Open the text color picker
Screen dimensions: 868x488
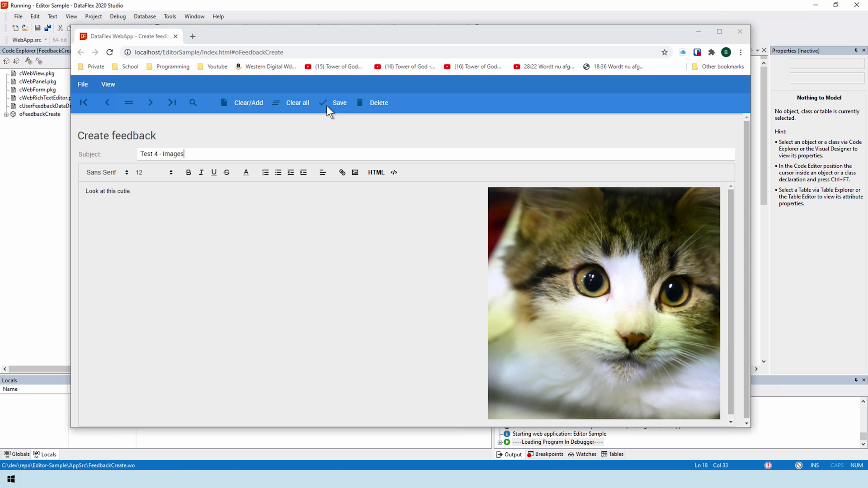(x=246, y=172)
